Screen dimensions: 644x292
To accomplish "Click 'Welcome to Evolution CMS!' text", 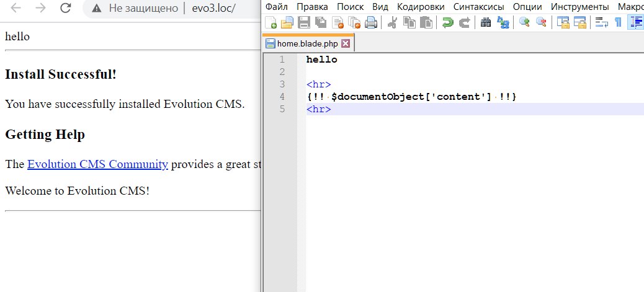I will point(77,190).
